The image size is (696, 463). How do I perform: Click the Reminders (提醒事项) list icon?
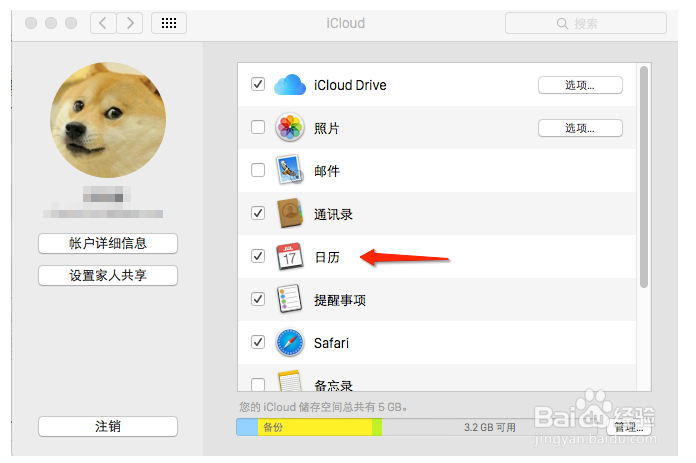289,299
